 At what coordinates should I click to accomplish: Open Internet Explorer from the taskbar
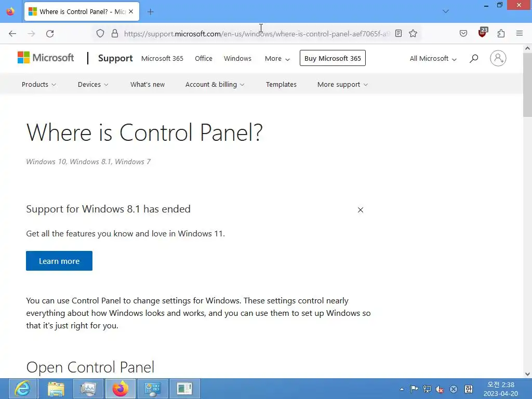23,389
